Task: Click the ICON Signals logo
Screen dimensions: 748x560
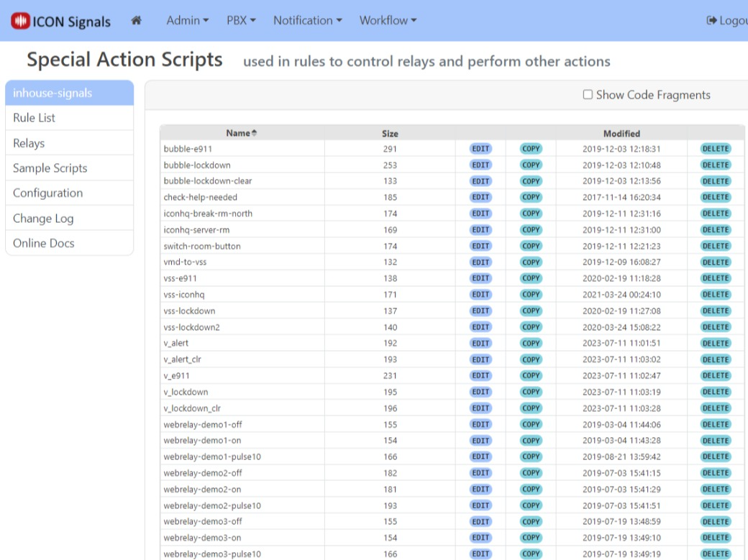Action: tap(60, 21)
